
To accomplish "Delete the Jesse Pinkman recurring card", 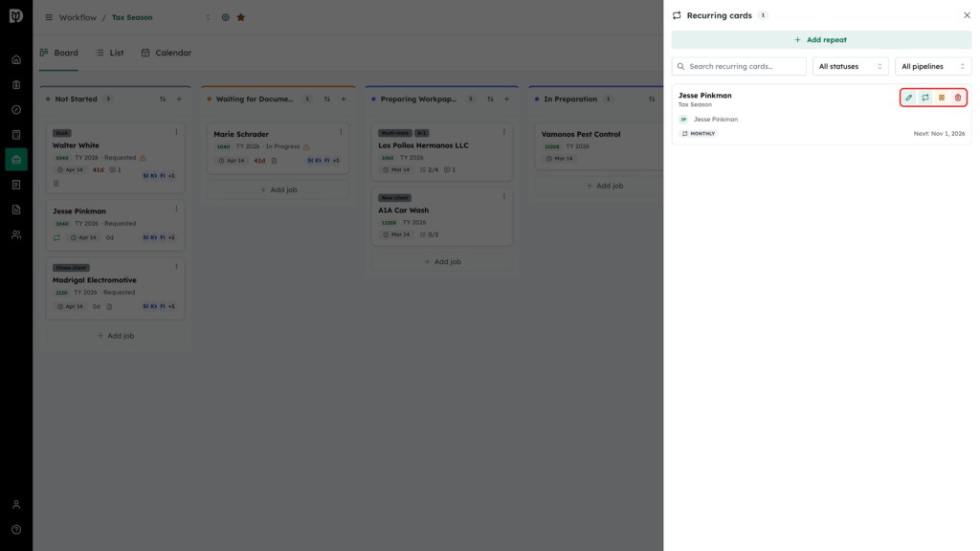I will [957, 98].
